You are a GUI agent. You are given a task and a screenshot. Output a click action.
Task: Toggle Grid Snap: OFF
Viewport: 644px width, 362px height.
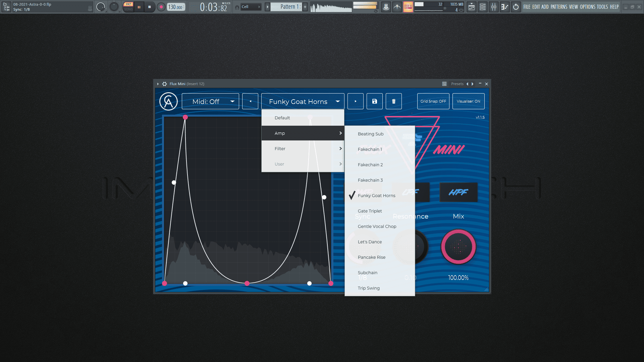[433, 101]
